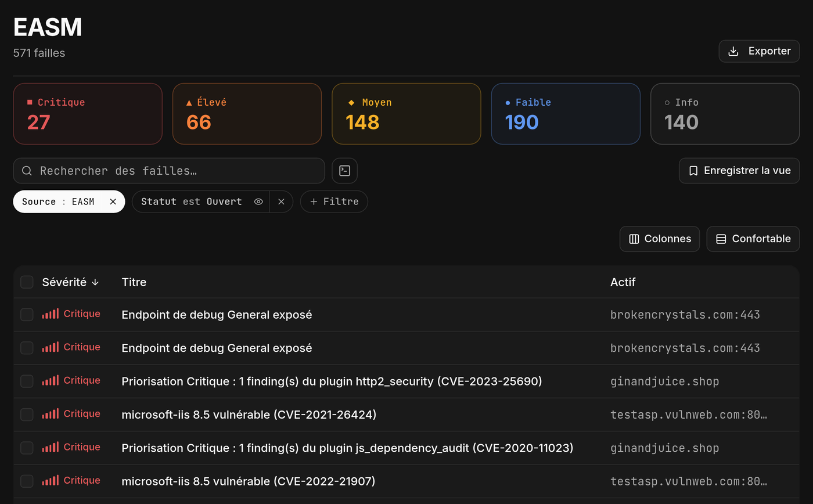Open the js_dependency_audit CVE-2020-11023 finding title
The image size is (813, 504).
point(347,448)
